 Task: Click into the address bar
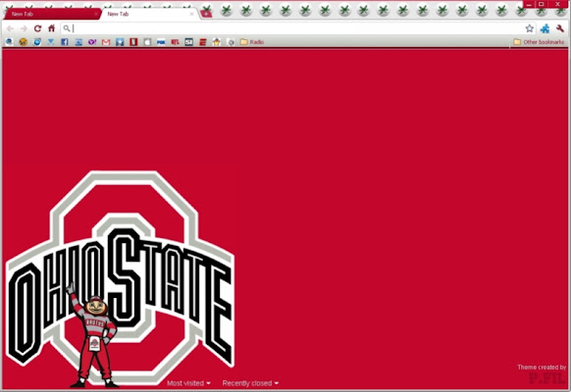(x=297, y=28)
